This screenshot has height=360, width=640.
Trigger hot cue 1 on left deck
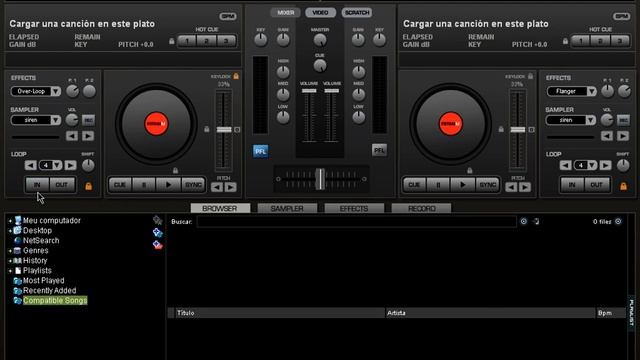187,41
